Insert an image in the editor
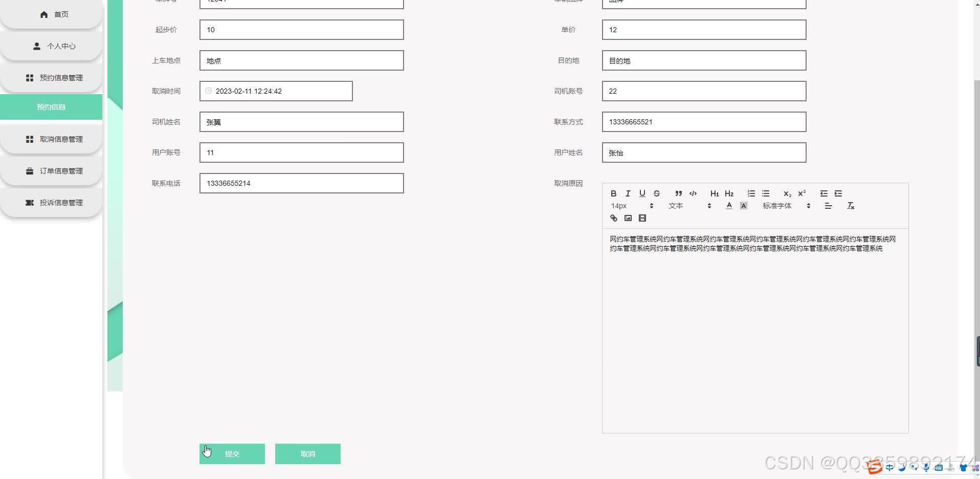 point(628,218)
